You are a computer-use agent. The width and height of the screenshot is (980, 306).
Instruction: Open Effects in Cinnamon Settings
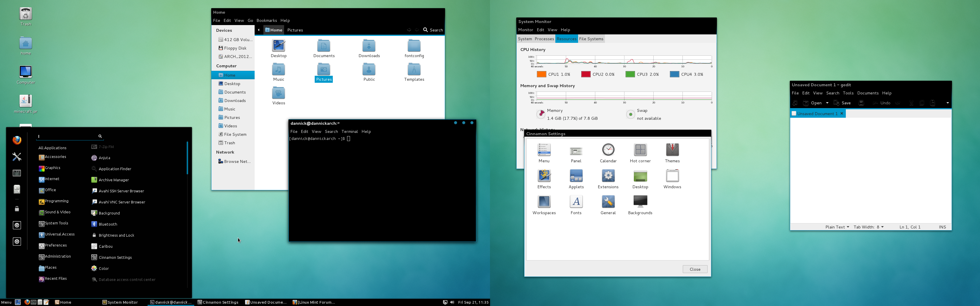point(544,179)
